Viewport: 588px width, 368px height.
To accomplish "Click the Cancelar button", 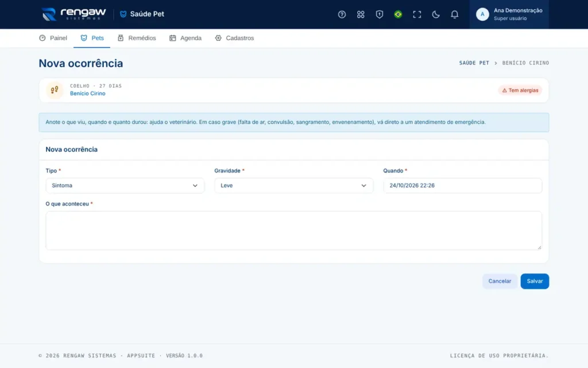I will coord(500,281).
